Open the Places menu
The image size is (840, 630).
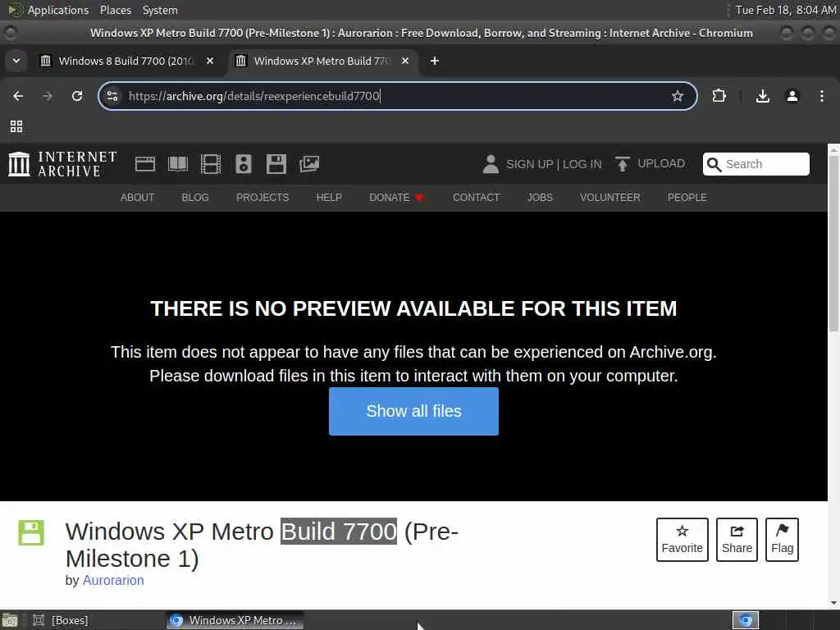[115, 10]
